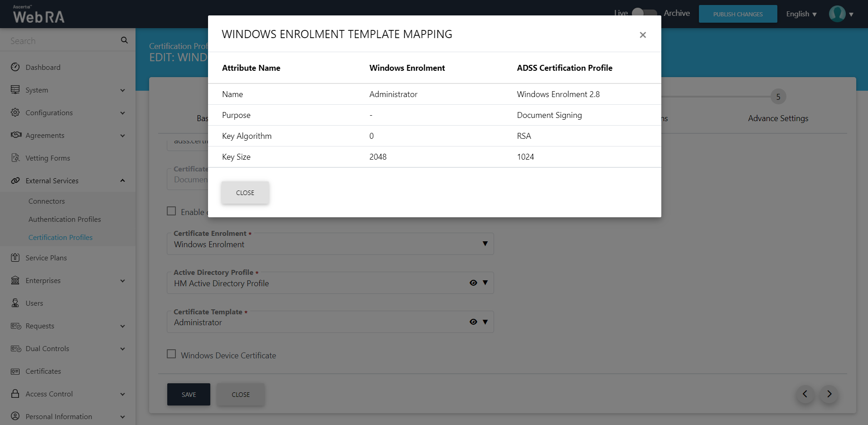The image size is (868, 425).
Task: Open Connectors under External Services
Action: [47, 201]
